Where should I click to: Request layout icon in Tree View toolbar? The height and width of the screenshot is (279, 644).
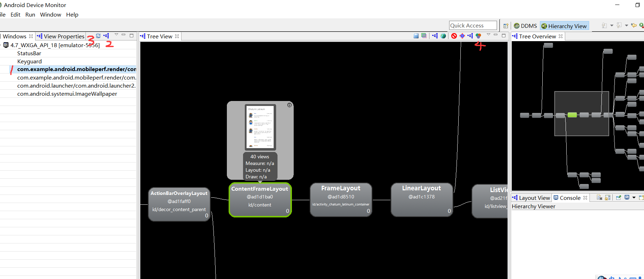tap(462, 36)
